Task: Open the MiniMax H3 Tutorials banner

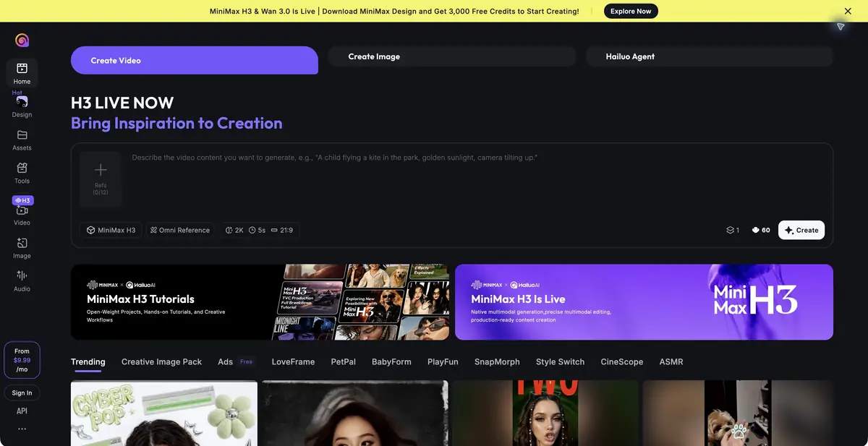Action: (260, 302)
